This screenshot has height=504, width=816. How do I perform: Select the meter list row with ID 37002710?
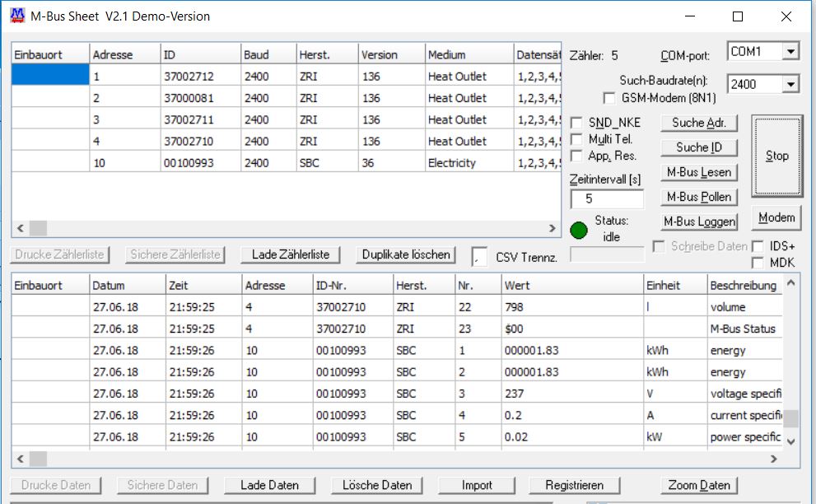(x=287, y=141)
